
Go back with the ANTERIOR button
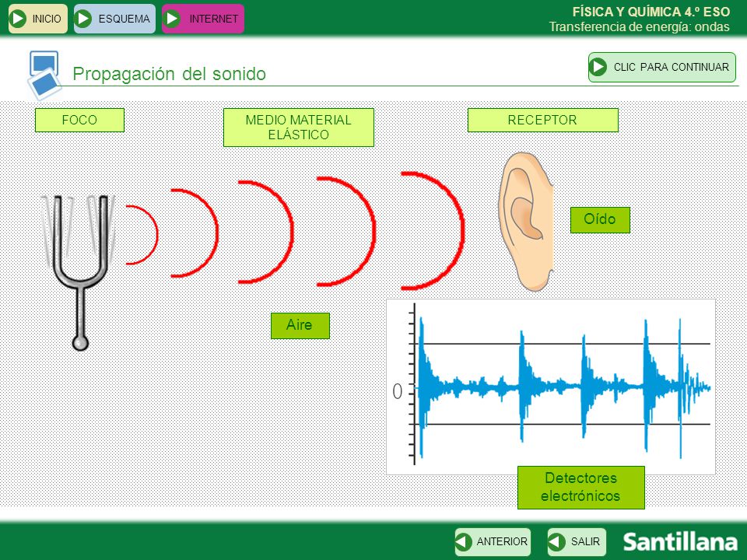click(493, 542)
